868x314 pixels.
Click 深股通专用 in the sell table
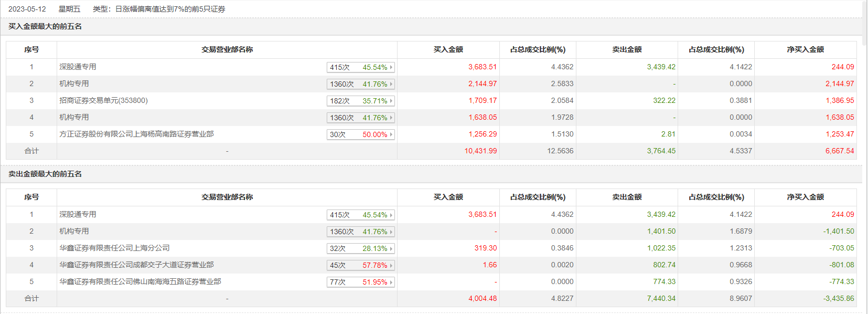pos(78,214)
